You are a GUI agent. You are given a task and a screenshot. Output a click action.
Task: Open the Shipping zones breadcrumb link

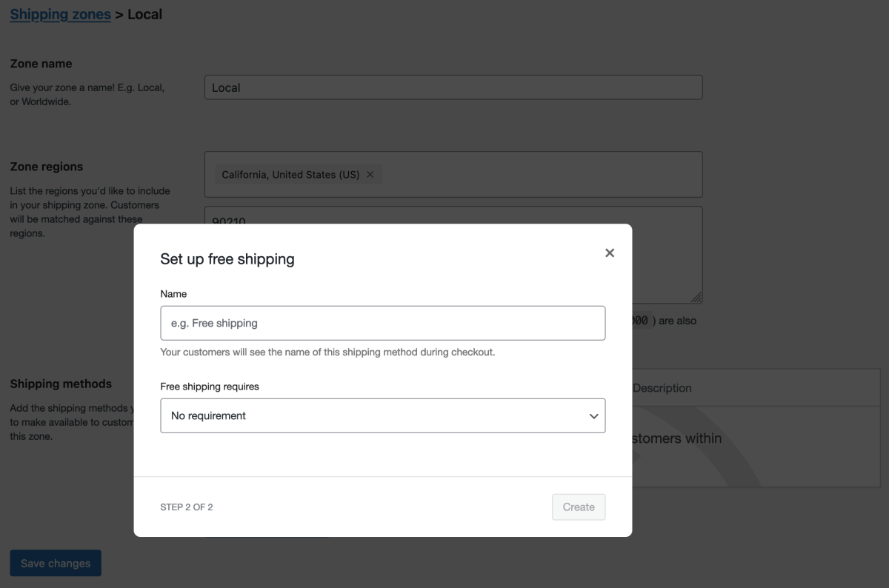coord(60,13)
